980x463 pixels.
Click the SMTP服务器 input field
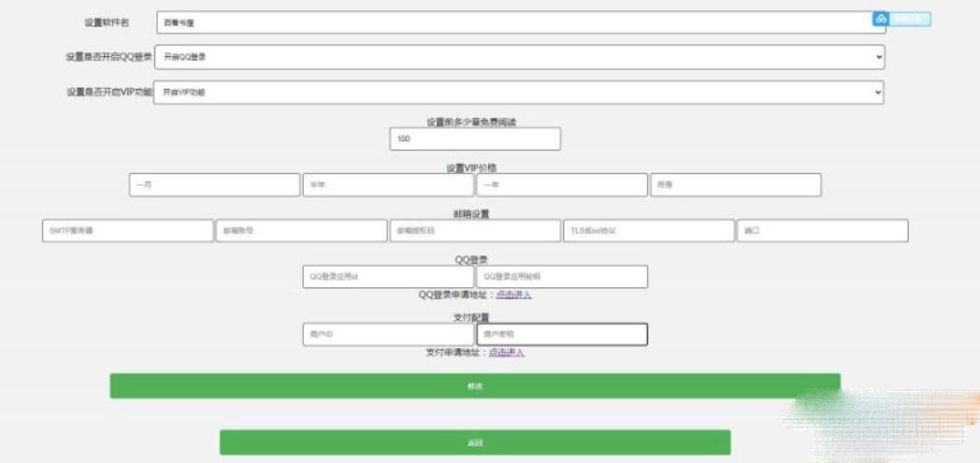pos(126,231)
